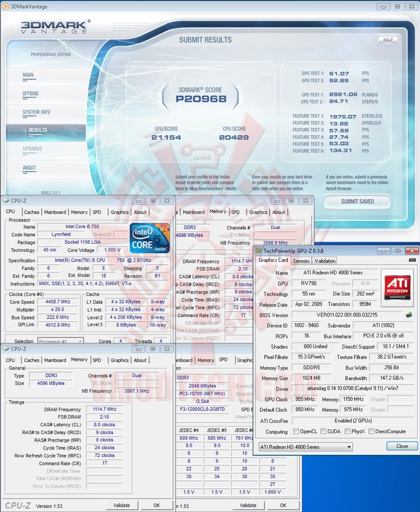Open the MAIN section in 3DMark Vantage
Image resolution: width=420 pixels, height=512 pixels.
coord(28,75)
